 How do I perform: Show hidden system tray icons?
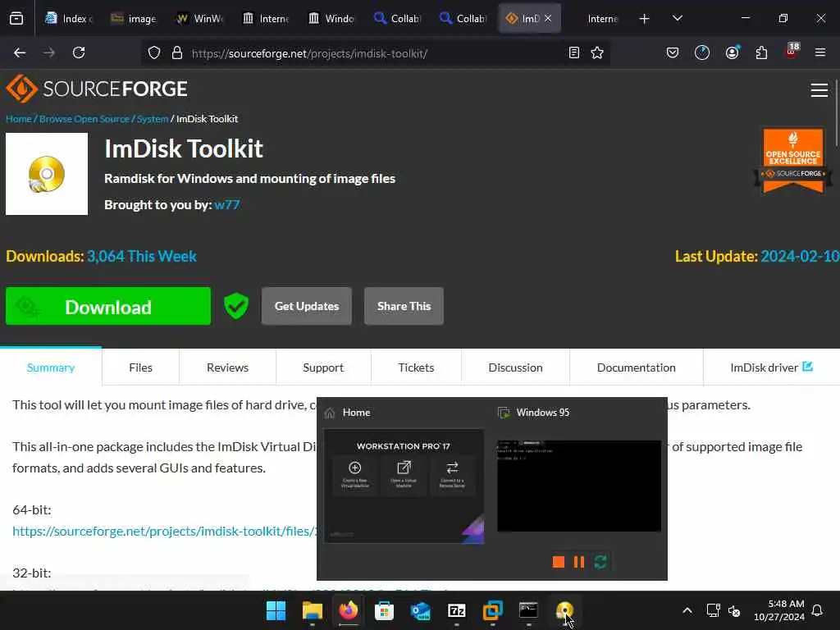click(x=687, y=610)
